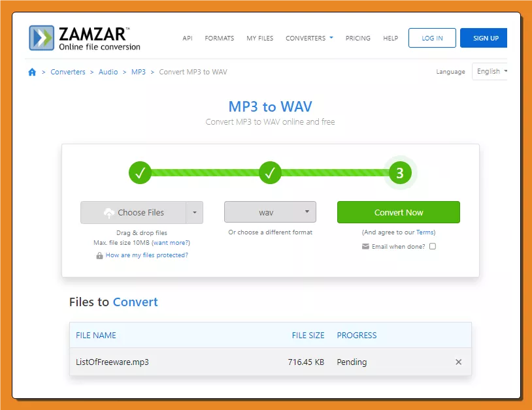Open the Pricing page
This screenshot has height=410, width=532.
[x=358, y=39]
